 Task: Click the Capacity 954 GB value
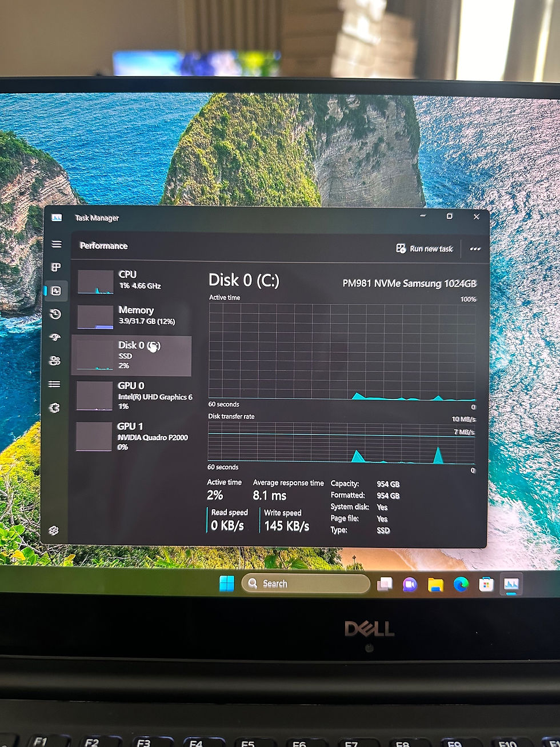click(388, 484)
